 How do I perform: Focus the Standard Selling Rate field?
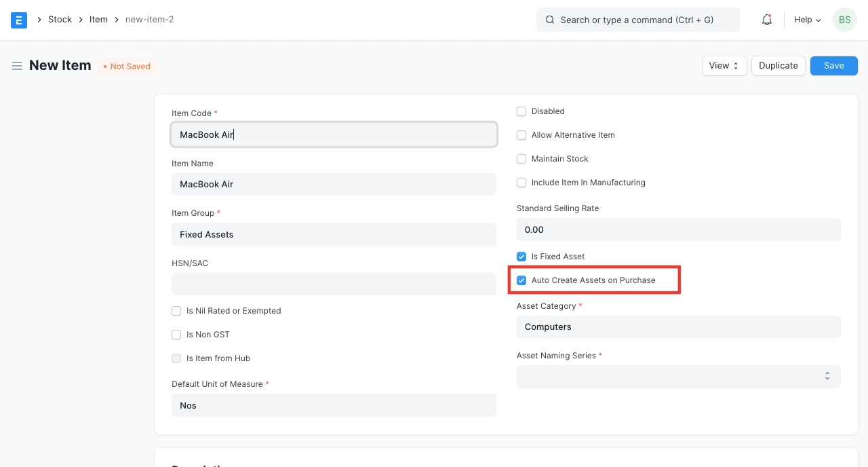(x=678, y=229)
